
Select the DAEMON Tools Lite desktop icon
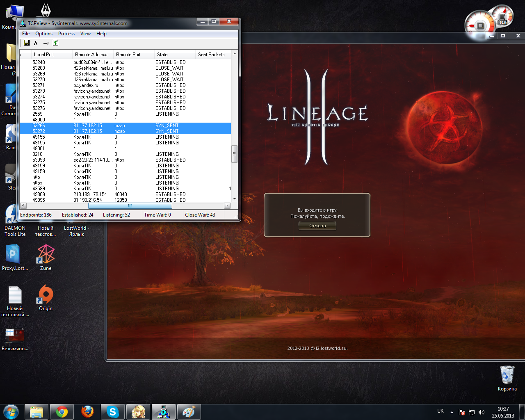point(15,221)
